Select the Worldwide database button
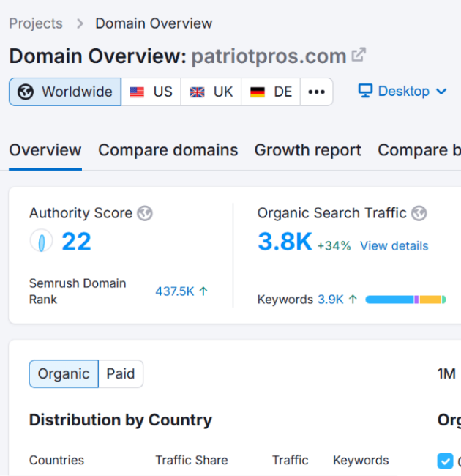 click(65, 92)
